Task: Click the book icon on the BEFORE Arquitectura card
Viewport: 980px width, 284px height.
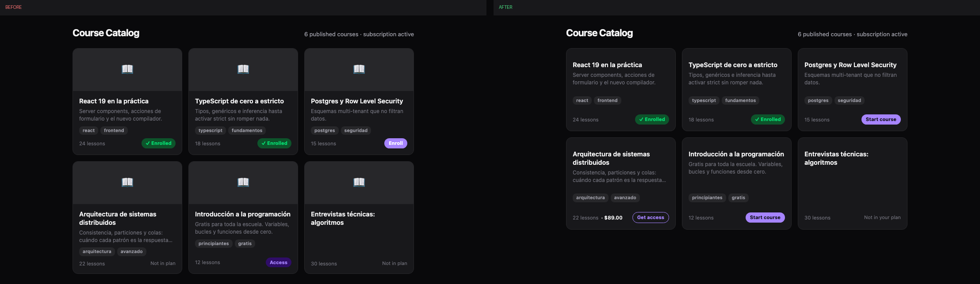Action: pos(127,182)
